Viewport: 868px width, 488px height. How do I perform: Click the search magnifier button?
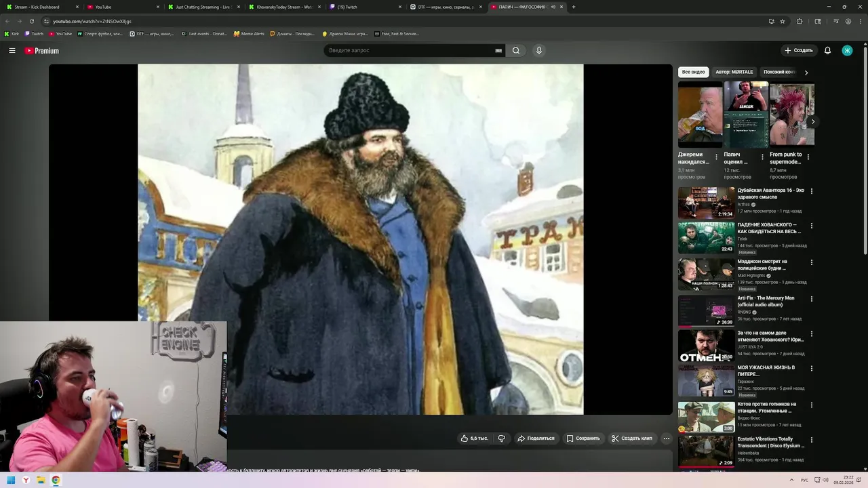(x=516, y=50)
